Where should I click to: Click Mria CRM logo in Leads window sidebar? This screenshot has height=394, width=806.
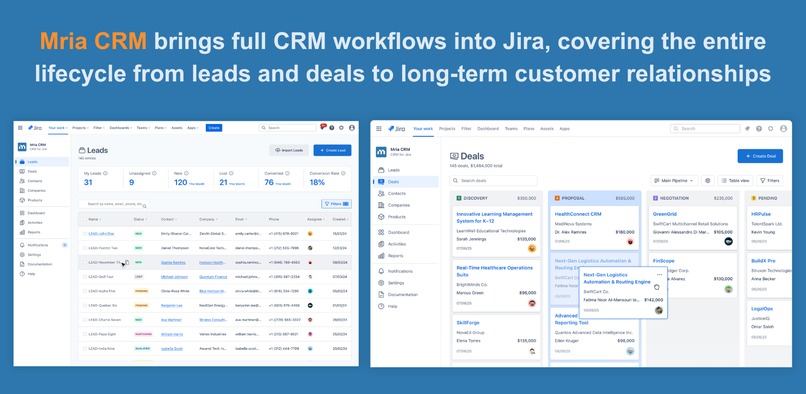(x=22, y=147)
